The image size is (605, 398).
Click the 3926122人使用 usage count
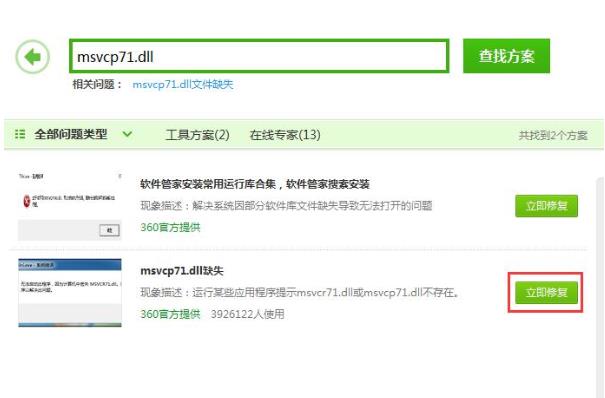[247, 314]
